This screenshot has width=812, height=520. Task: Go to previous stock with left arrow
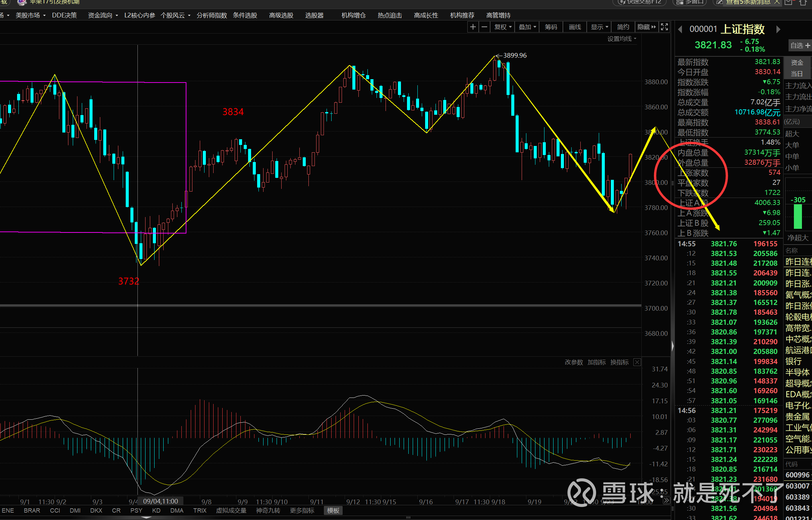680,30
